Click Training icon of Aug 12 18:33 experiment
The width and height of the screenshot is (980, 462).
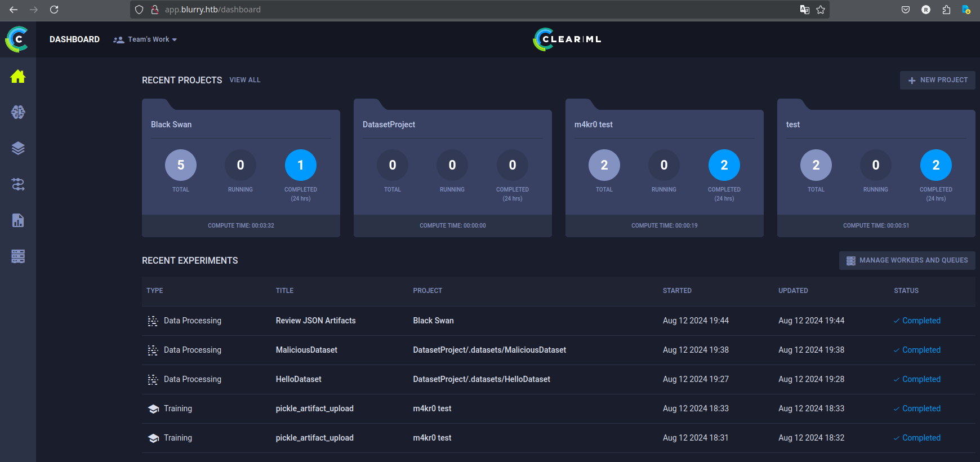(x=153, y=409)
